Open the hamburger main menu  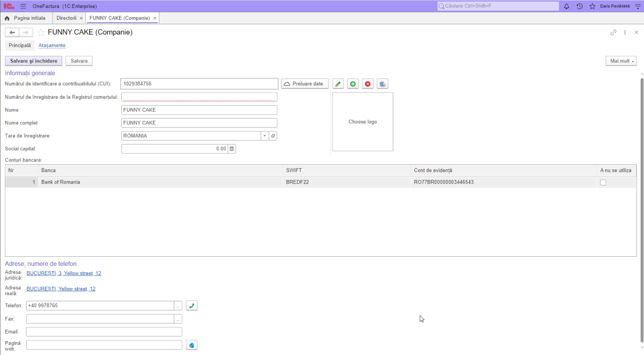(x=23, y=6)
